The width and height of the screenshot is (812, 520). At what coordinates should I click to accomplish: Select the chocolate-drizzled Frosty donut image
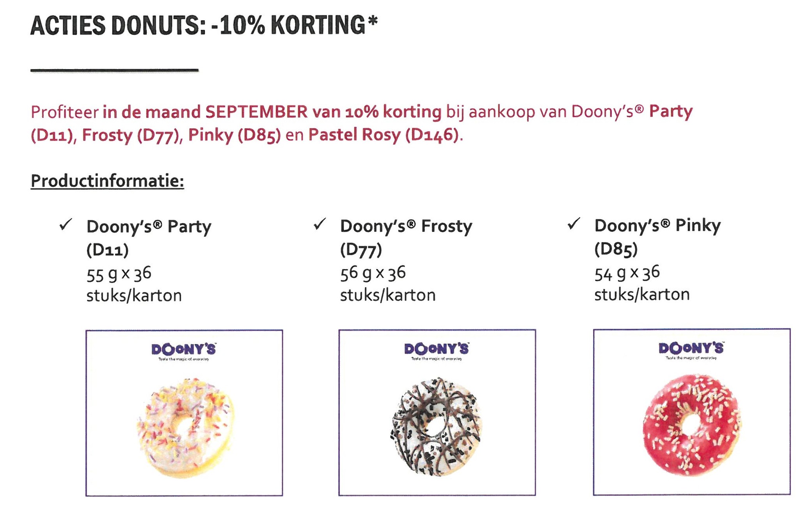click(436, 426)
